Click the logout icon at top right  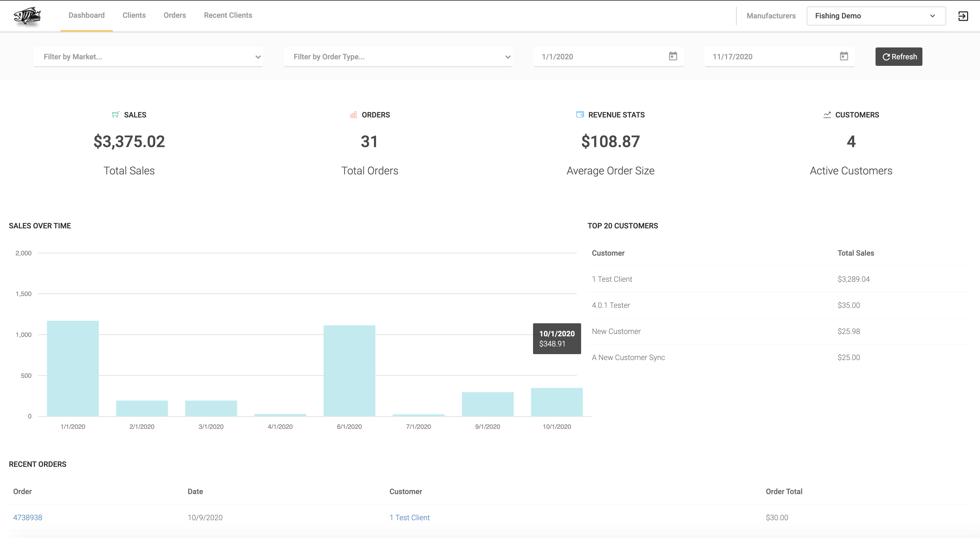pos(963,16)
